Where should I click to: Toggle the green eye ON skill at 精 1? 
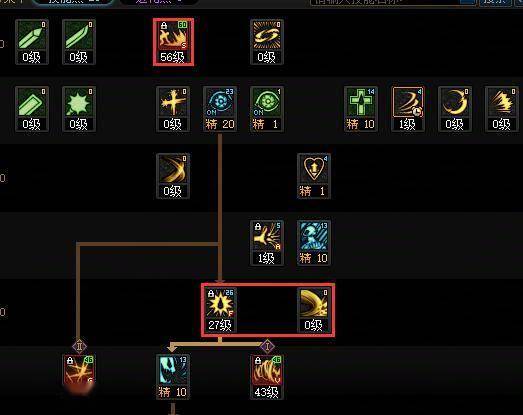[267, 109]
